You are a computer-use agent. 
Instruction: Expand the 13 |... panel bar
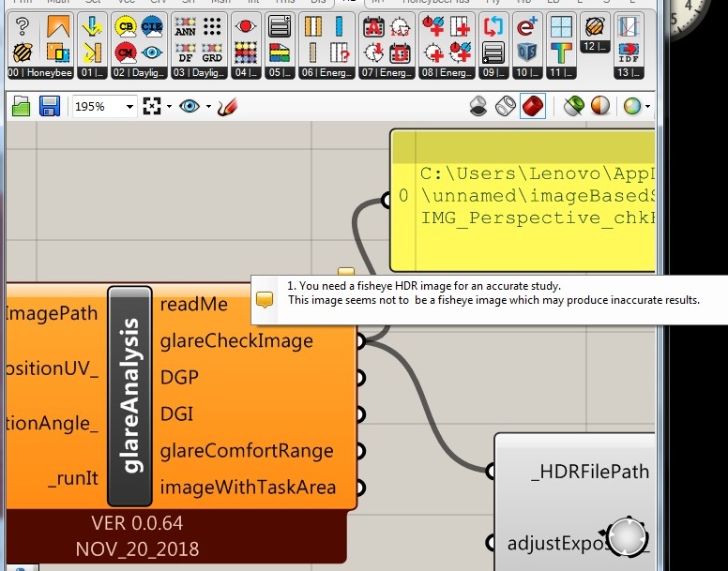[x=629, y=73]
